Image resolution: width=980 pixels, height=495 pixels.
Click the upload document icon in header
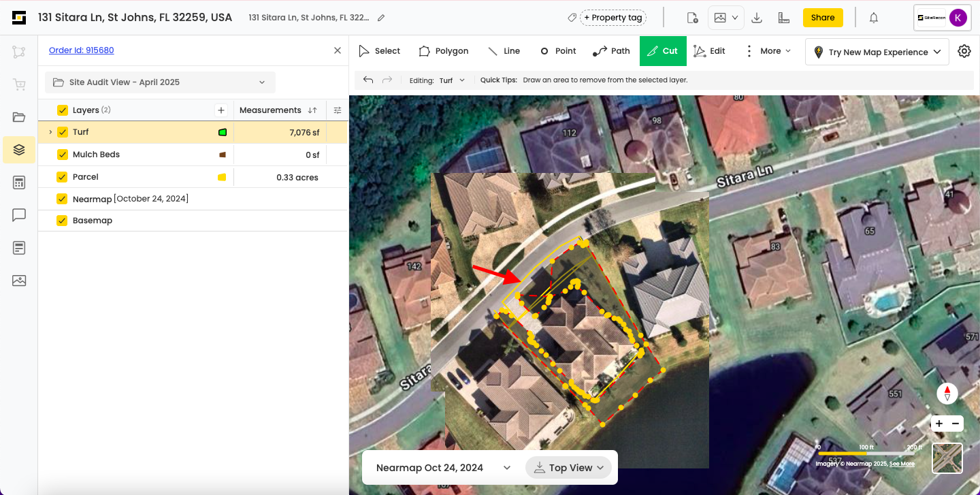tap(693, 18)
